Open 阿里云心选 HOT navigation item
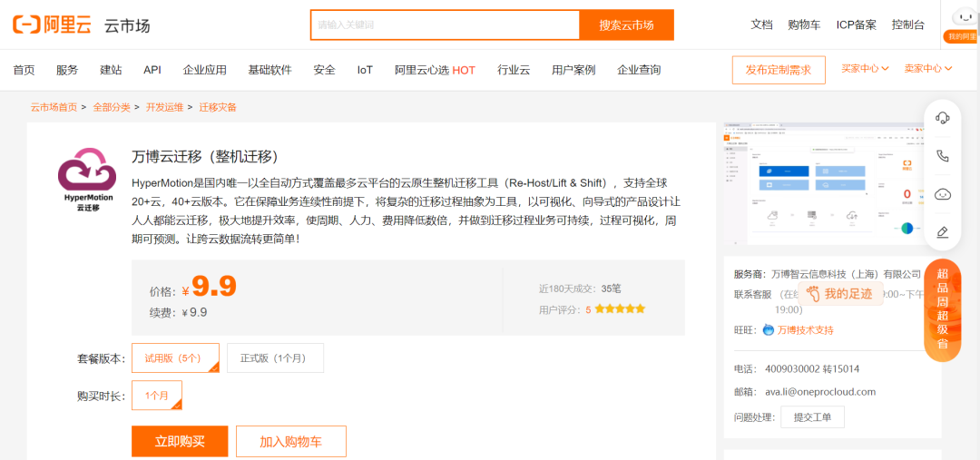This screenshot has width=980, height=460. pos(435,70)
